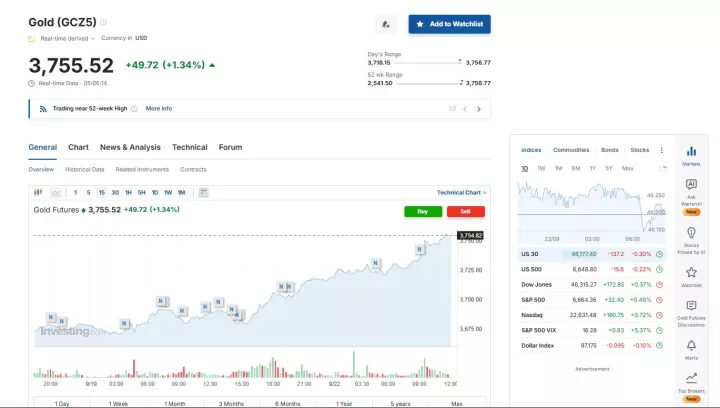Open Stocks Picked by AI
The image size is (720, 408).
tap(691, 240)
